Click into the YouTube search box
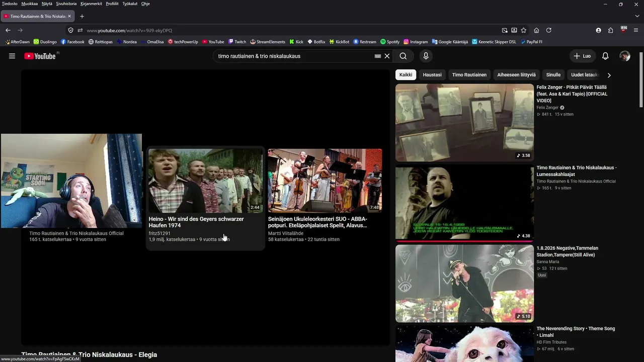 point(294,56)
